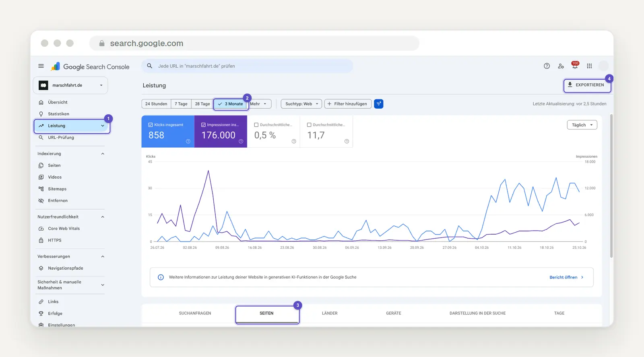This screenshot has width=644, height=357.
Task: Switch to the LÄNDER tab
Action: [330, 313]
